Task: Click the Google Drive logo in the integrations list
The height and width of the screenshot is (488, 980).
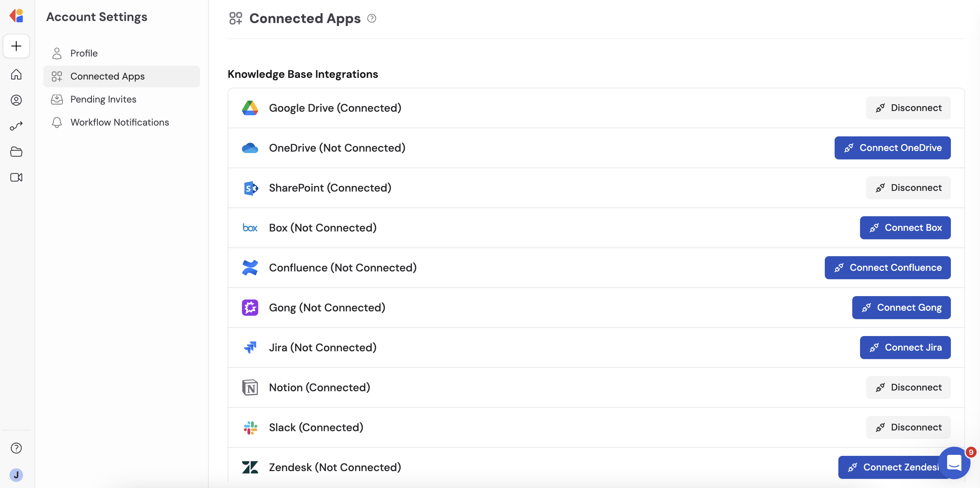Action: 250,108
